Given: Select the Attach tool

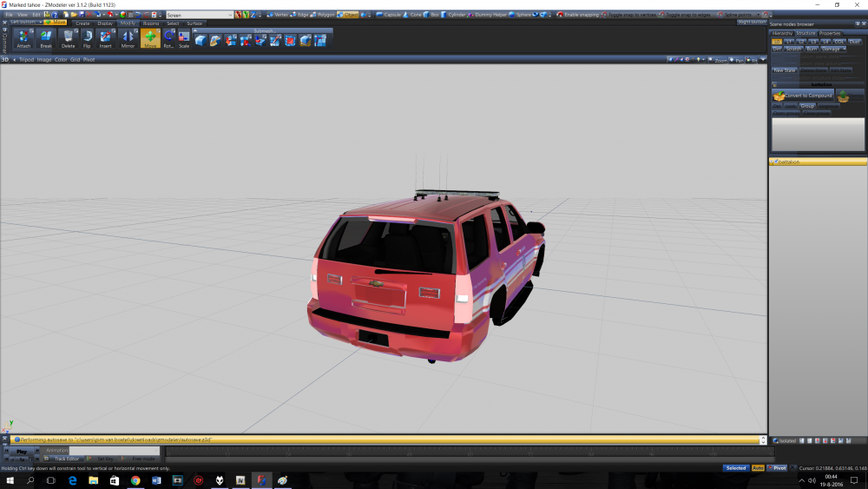Looking at the screenshot, I should click(x=23, y=38).
